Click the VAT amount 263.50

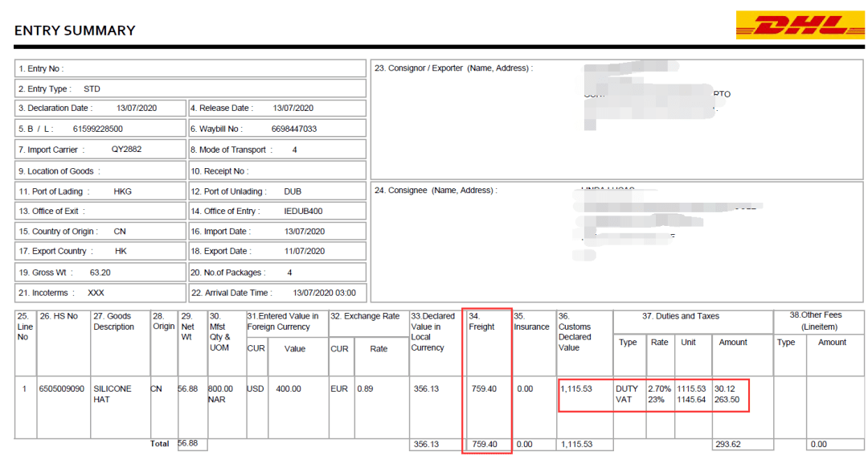click(x=727, y=400)
